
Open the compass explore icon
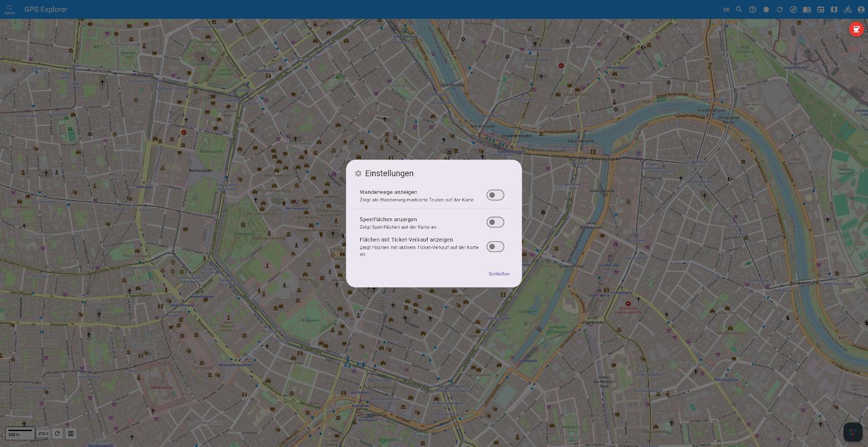click(793, 10)
